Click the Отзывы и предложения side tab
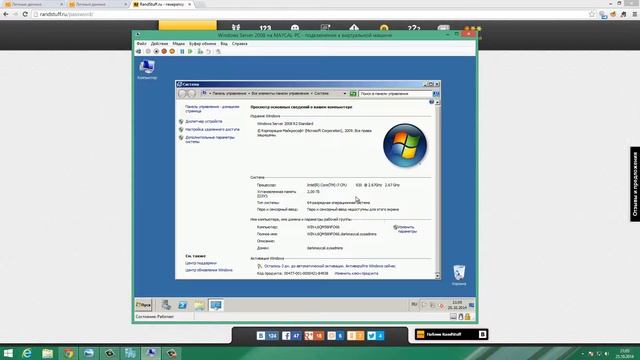640x360 pixels. pos(635,184)
